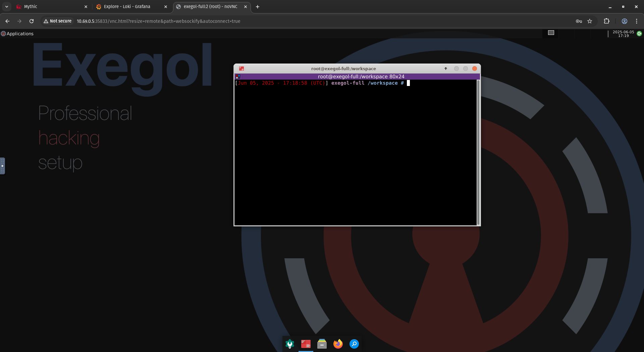The height and width of the screenshot is (352, 644).
Task: Open the browser three-dot menu
Action: (x=637, y=21)
